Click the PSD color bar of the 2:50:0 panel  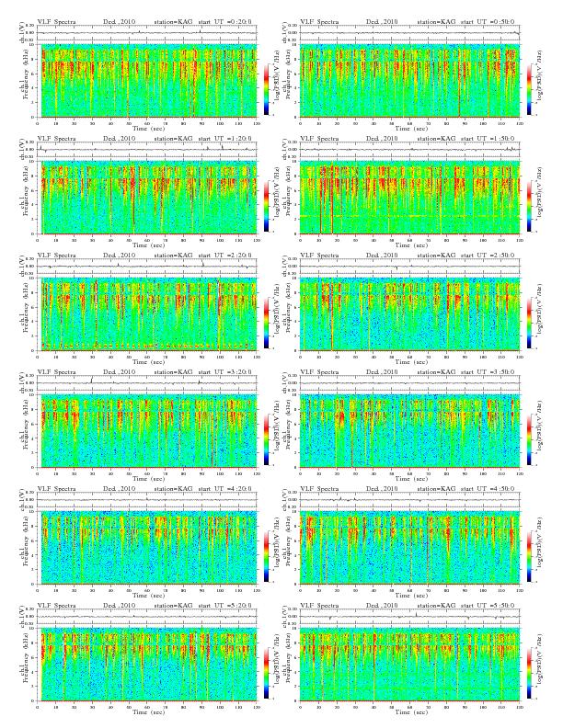529,323
